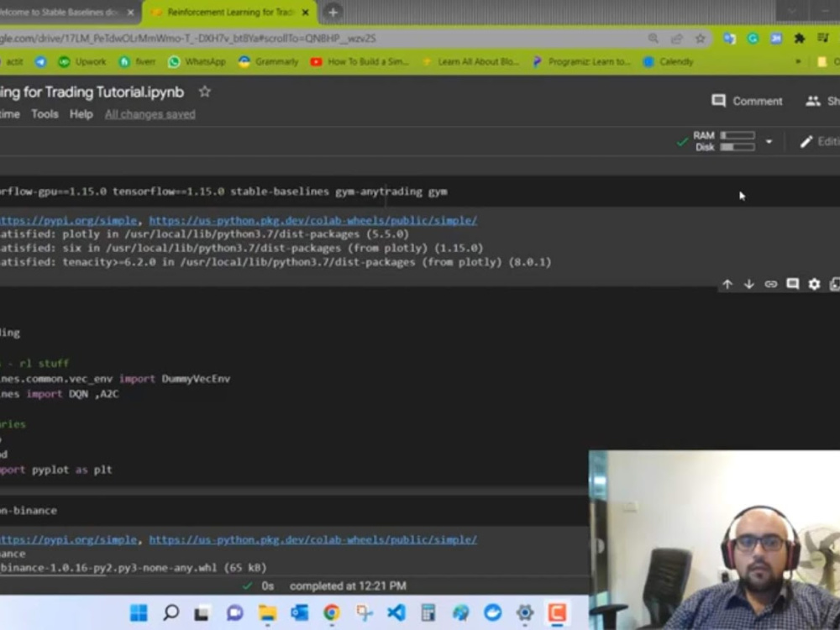The height and width of the screenshot is (630, 840).
Task: Click the All changes saved link
Action: (x=150, y=114)
